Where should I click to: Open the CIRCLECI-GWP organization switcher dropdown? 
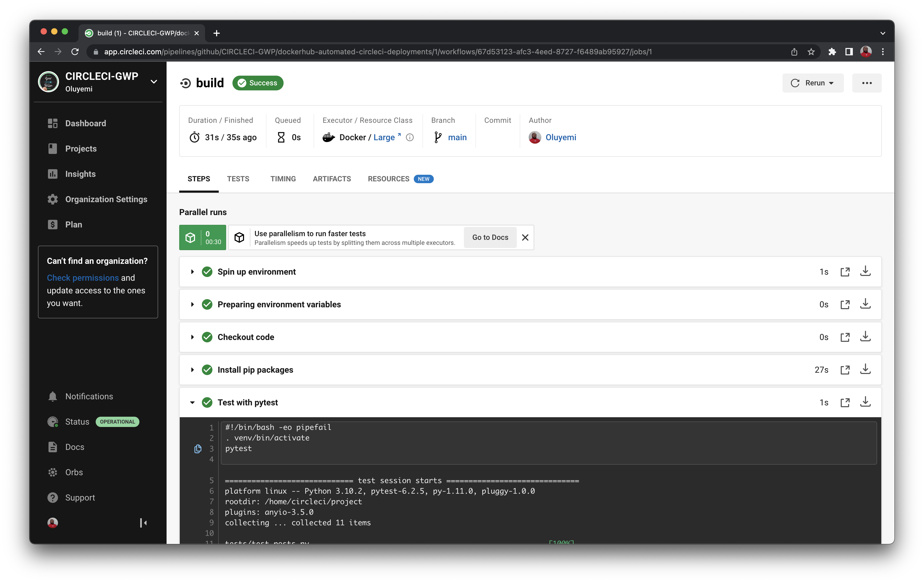point(154,82)
